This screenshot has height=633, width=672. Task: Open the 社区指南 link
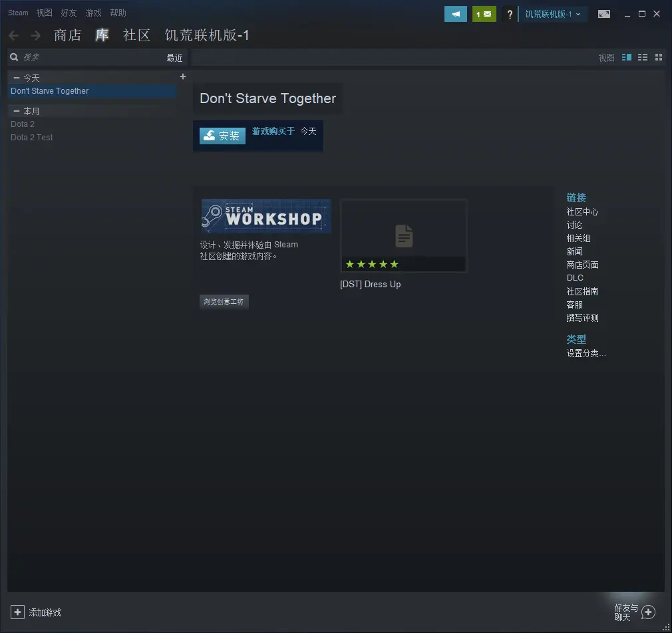click(582, 291)
